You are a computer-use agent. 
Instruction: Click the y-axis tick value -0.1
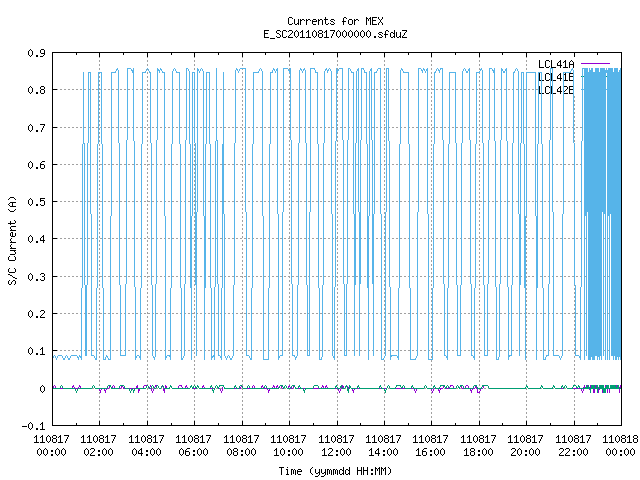[33, 426]
